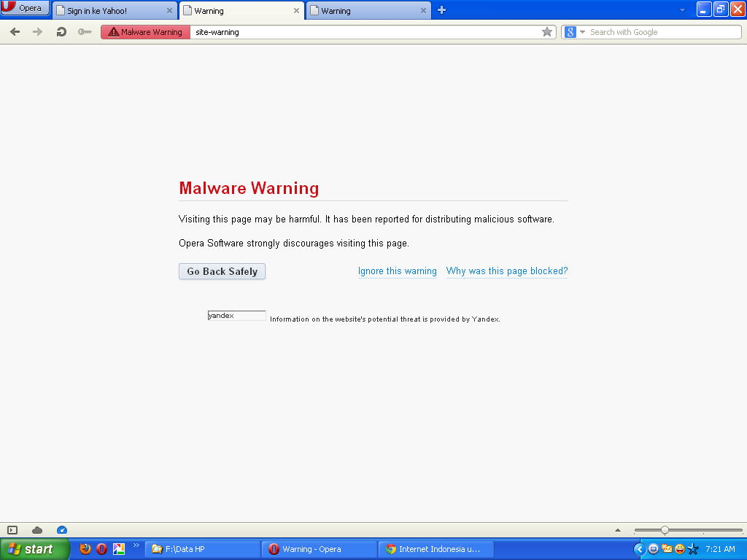Image resolution: width=747 pixels, height=560 pixels.
Task: Click the star tray icon
Action: point(693,549)
